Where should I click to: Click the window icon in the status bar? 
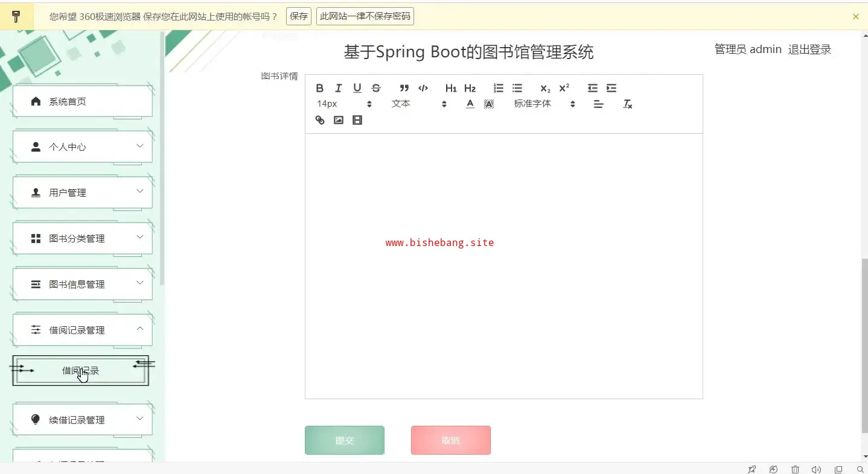pyautogui.click(x=838, y=470)
